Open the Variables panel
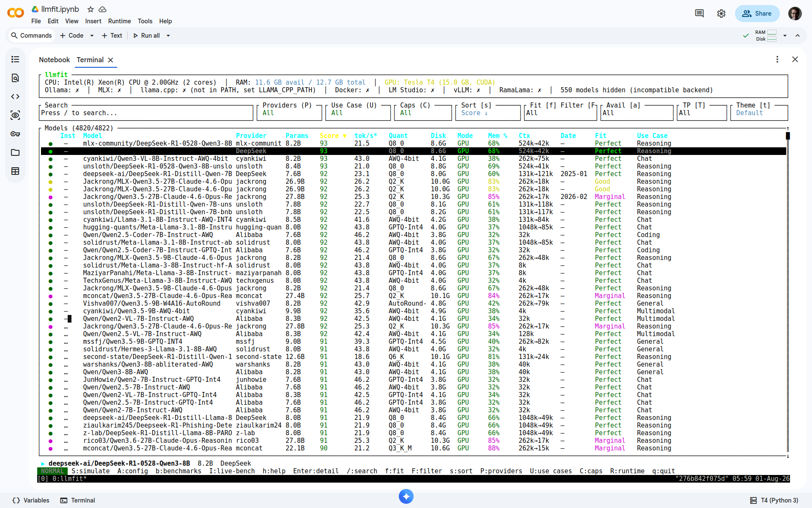 [x=31, y=500]
